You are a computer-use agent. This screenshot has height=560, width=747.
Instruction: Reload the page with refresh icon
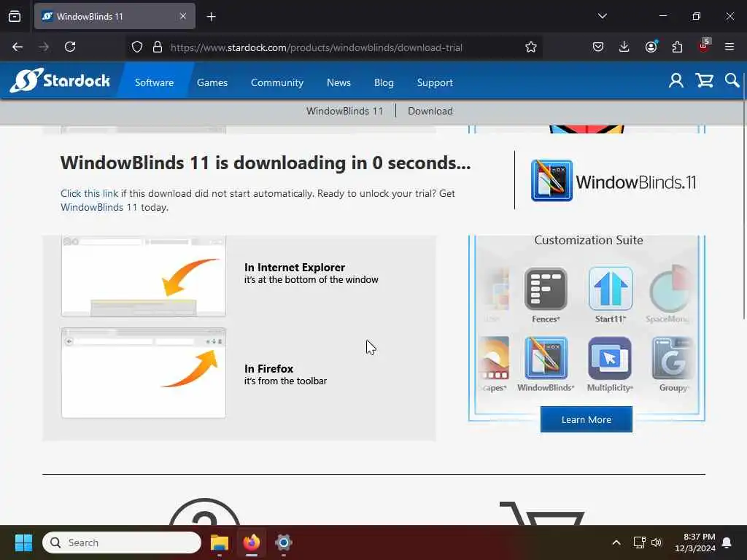[70, 47]
